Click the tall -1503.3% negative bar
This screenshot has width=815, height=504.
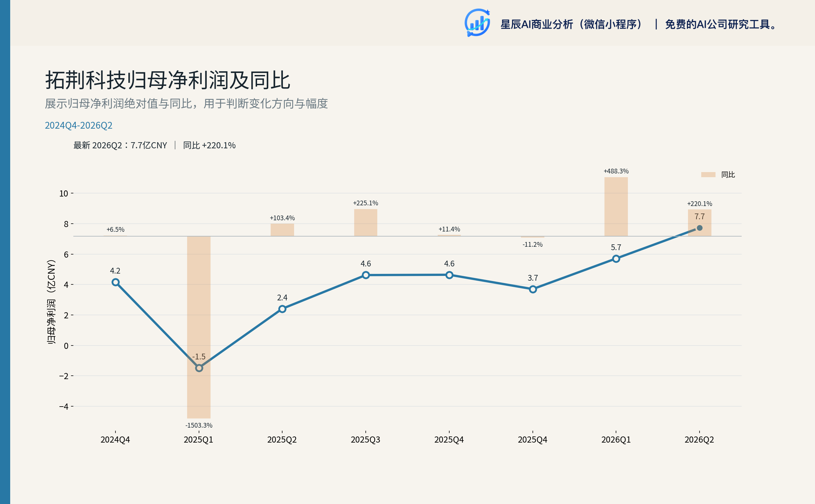[x=199, y=327]
